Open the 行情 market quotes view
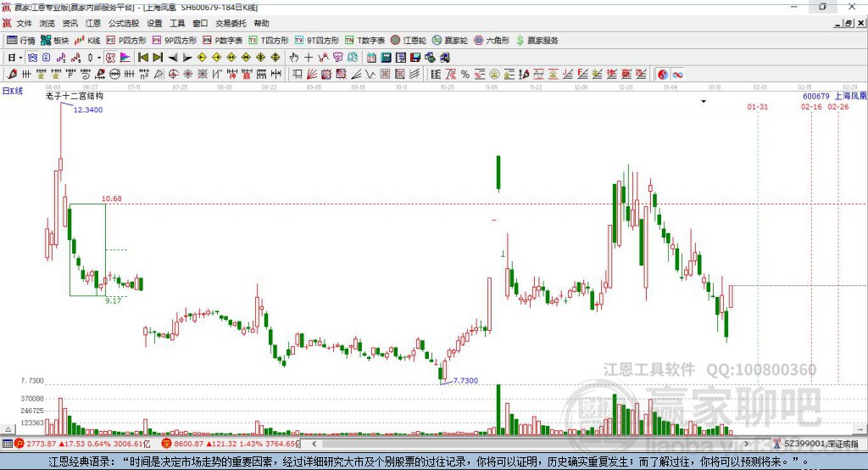The width and height of the screenshot is (868, 470). click(x=20, y=41)
